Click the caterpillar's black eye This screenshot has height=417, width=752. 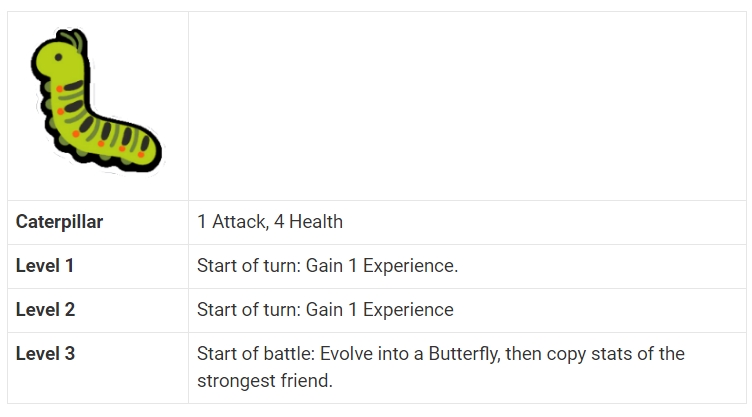[x=59, y=57]
